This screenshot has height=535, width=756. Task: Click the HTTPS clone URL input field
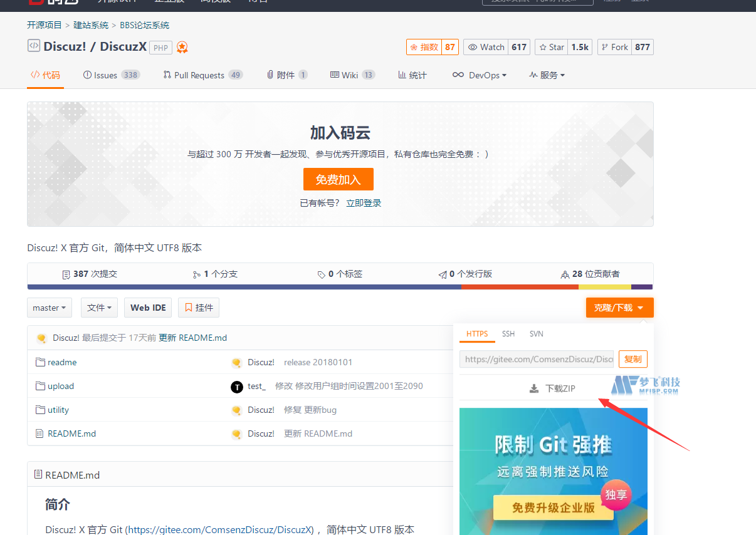537,358
